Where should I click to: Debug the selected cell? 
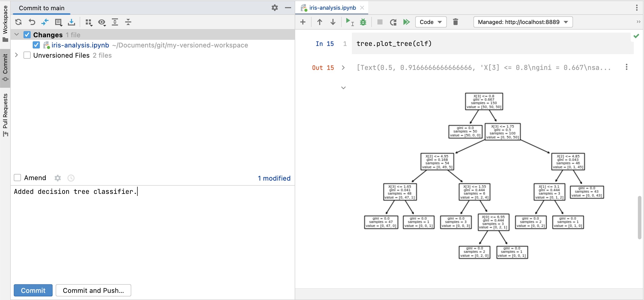(363, 22)
